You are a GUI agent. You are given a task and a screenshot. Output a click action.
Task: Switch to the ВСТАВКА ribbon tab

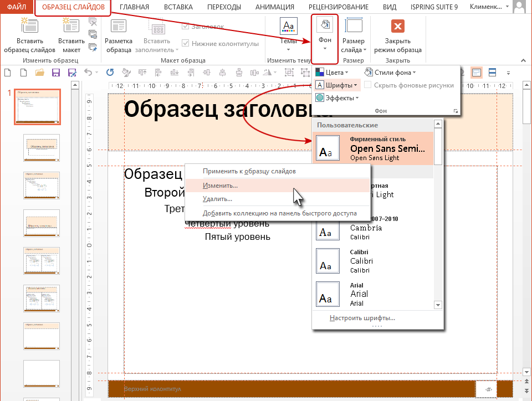pyautogui.click(x=178, y=7)
